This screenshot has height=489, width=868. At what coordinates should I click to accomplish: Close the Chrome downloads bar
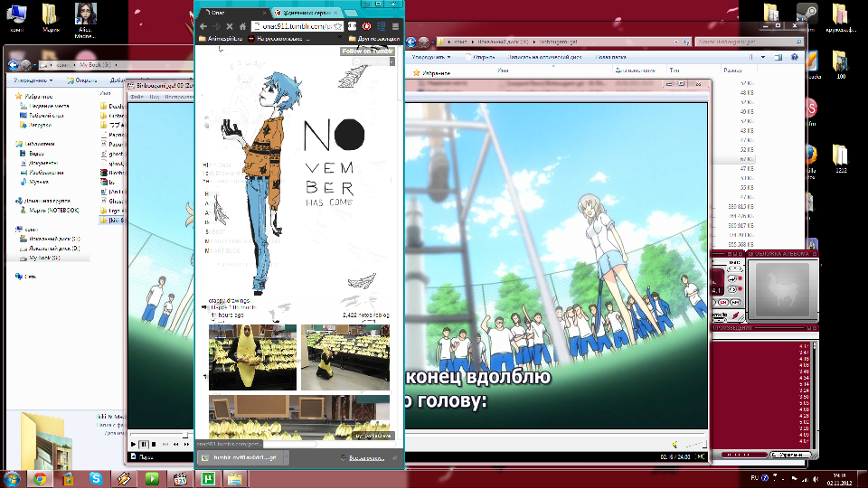395,457
